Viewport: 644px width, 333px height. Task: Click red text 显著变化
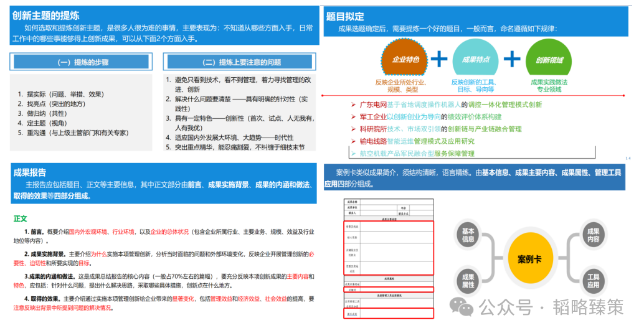click(x=182, y=299)
